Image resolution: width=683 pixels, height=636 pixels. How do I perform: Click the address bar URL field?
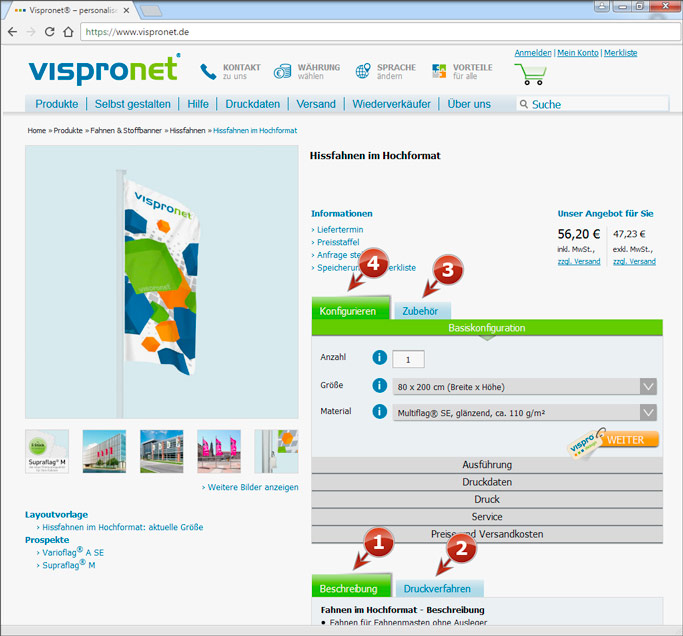click(380, 32)
